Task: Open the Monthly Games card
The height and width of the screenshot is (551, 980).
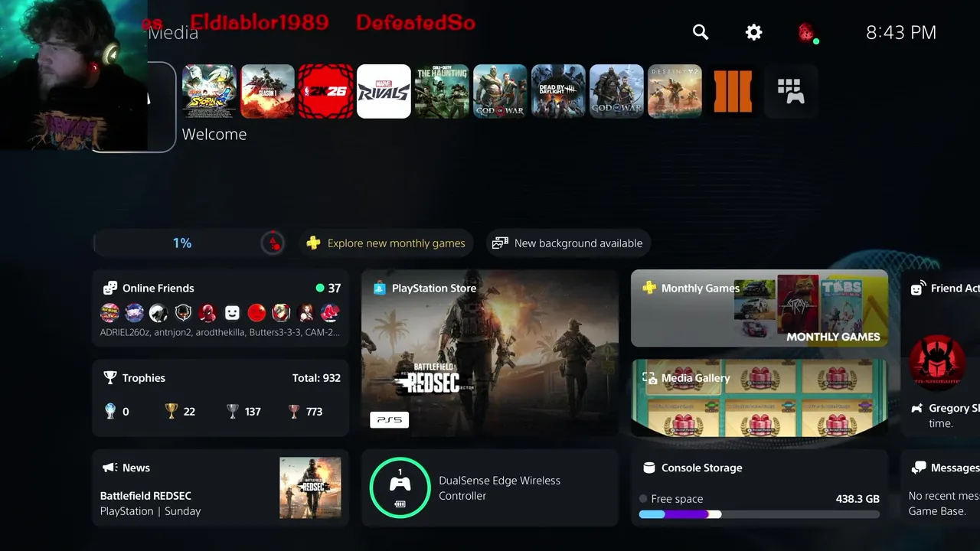Action: click(x=759, y=308)
